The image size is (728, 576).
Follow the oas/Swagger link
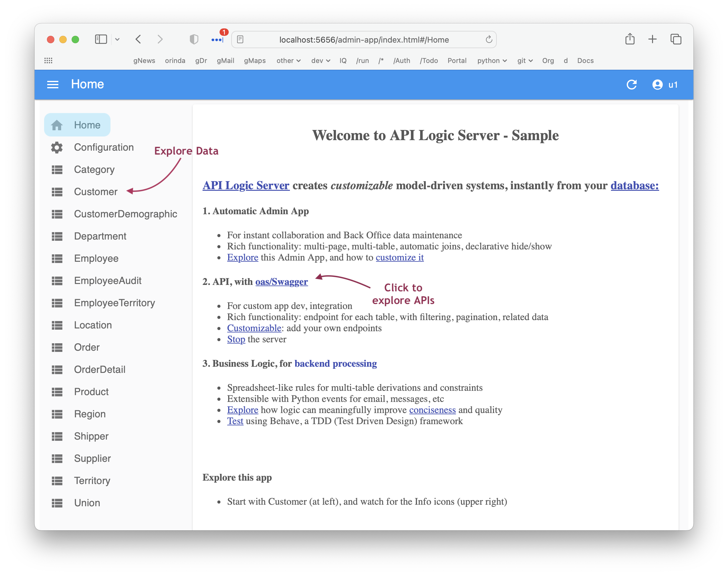click(x=281, y=282)
